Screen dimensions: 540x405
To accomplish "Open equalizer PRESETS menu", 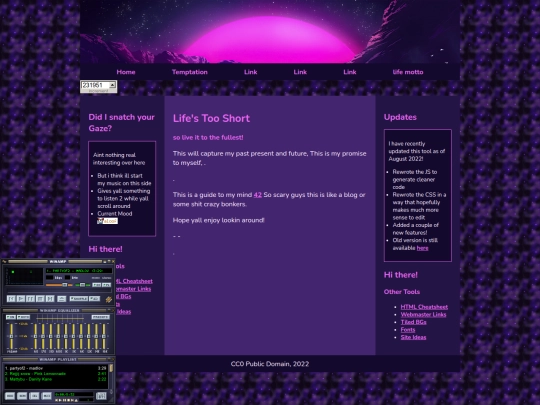I will pyautogui.click(x=101, y=317).
